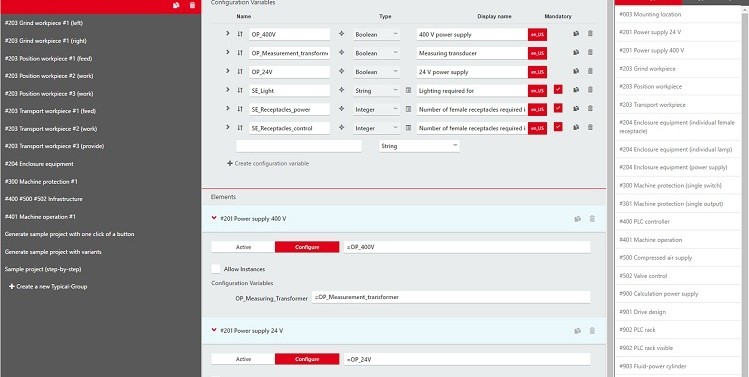Image resolution: width=749 pixels, height=377 pixels.
Task: Delete the #201 Power supply 400 V element
Action: 592,219
